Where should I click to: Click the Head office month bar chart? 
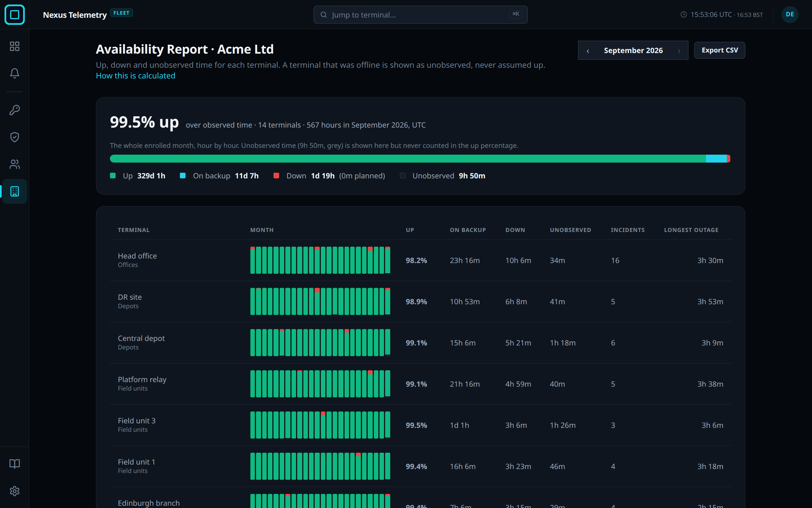[x=320, y=260]
